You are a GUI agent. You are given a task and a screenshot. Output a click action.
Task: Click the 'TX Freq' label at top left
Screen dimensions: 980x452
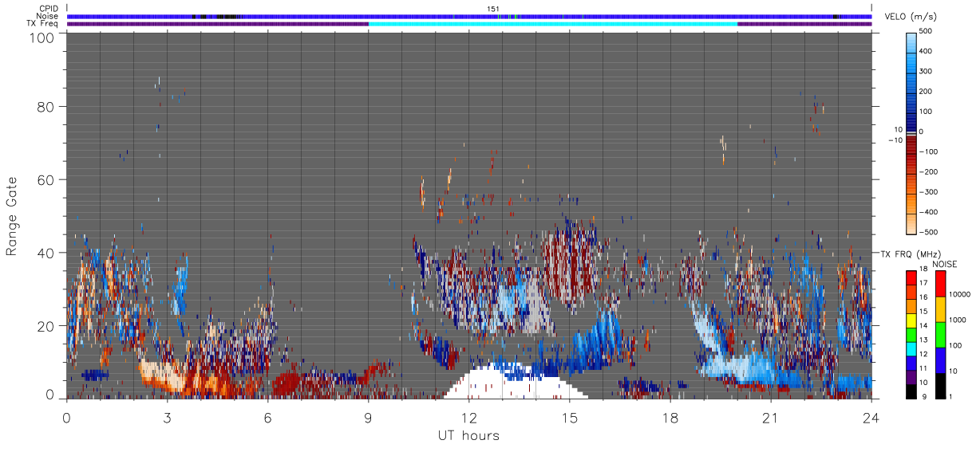(x=43, y=24)
